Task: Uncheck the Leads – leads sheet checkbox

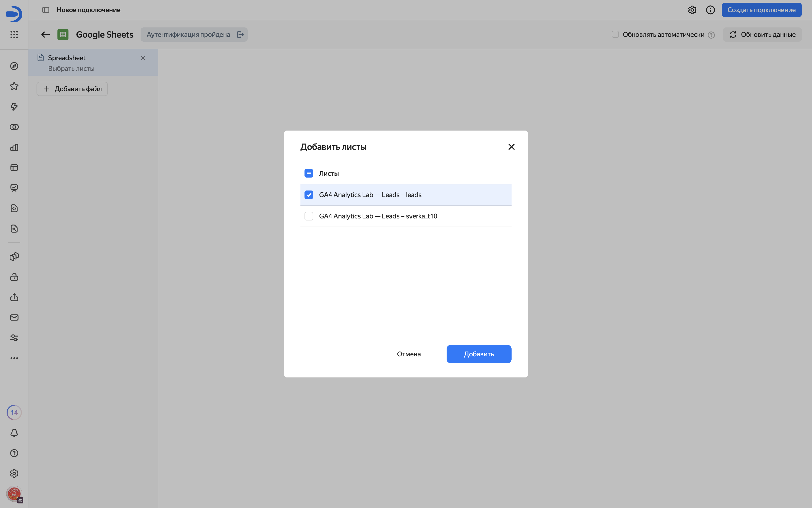Action: pos(309,195)
